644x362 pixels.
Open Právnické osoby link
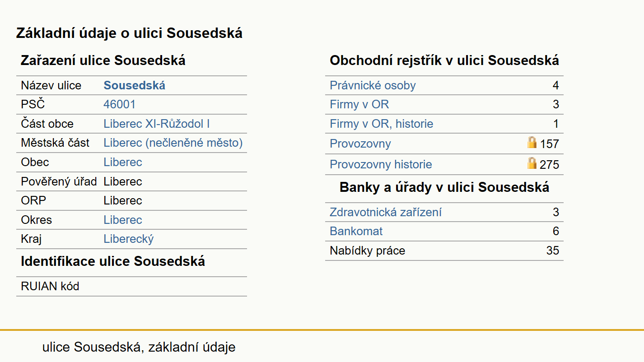pos(373,85)
